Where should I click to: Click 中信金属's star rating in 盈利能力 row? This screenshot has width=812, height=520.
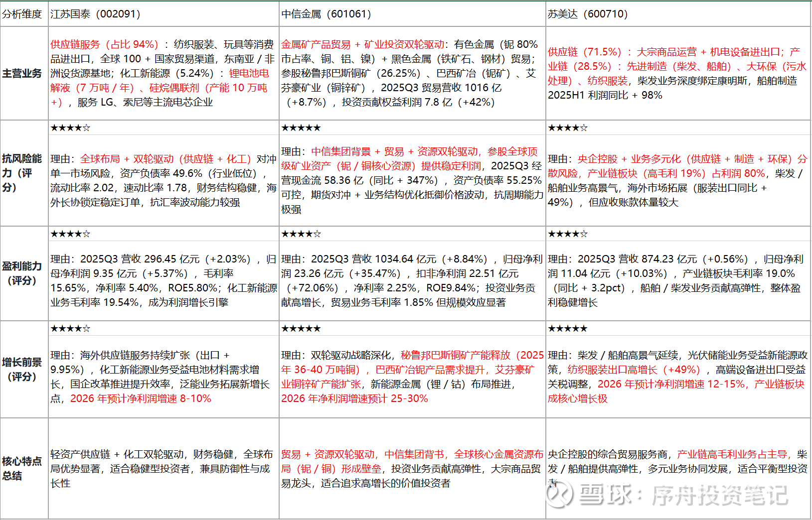[301, 234]
